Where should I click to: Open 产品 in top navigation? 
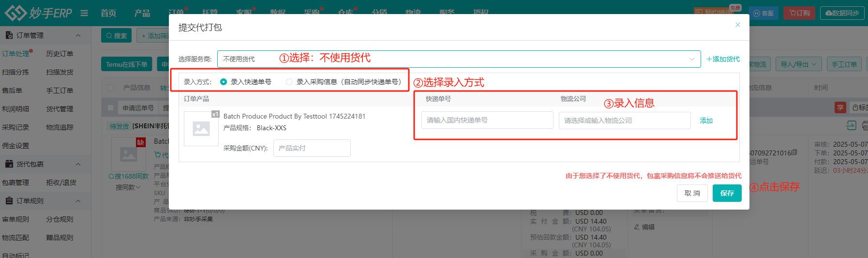coord(142,13)
